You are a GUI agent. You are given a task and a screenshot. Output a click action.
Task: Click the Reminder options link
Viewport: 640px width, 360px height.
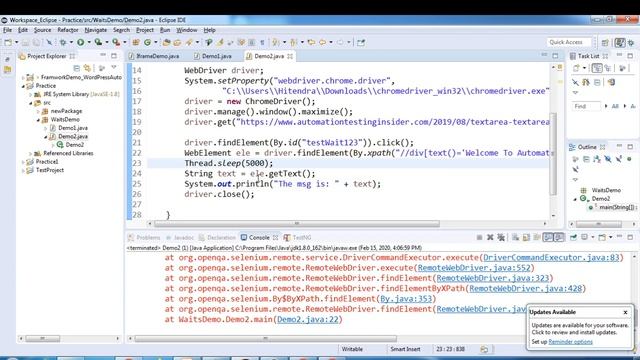click(x=570, y=342)
